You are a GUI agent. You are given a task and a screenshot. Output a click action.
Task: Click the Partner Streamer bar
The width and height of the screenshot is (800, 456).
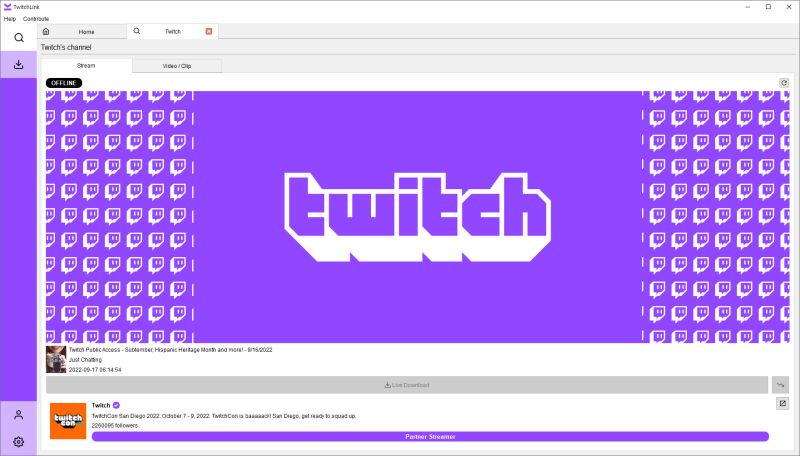(x=430, y=437)
